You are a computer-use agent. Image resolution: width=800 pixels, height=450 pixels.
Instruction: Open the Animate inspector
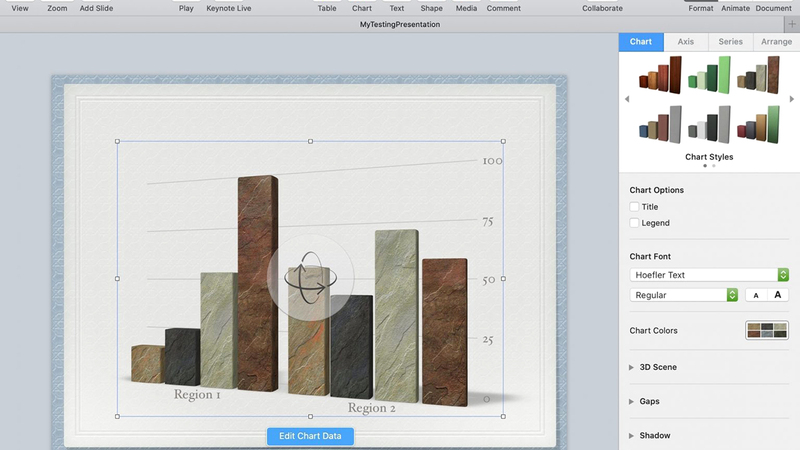coord(735,8)
